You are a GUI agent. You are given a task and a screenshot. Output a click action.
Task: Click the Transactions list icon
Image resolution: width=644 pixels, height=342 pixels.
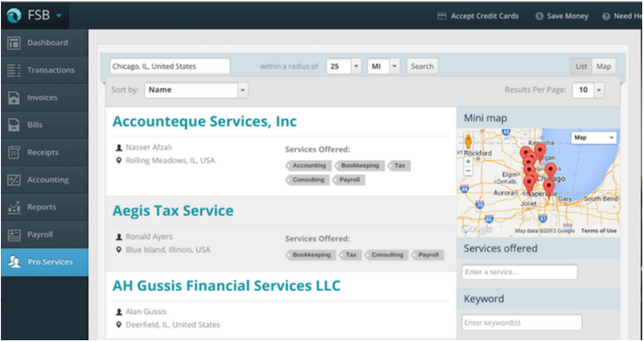(14, 71)
